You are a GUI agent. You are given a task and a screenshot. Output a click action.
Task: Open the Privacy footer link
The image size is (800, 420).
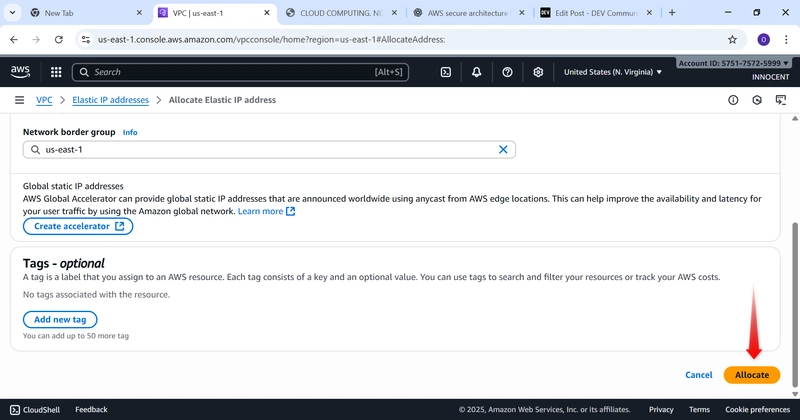(x=661, y=410)
